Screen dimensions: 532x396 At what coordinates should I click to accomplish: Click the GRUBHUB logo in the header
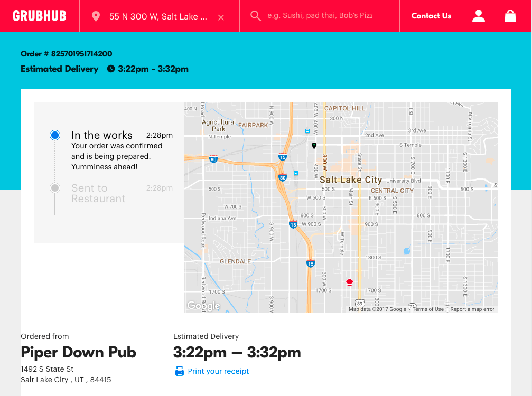(39, 15)
